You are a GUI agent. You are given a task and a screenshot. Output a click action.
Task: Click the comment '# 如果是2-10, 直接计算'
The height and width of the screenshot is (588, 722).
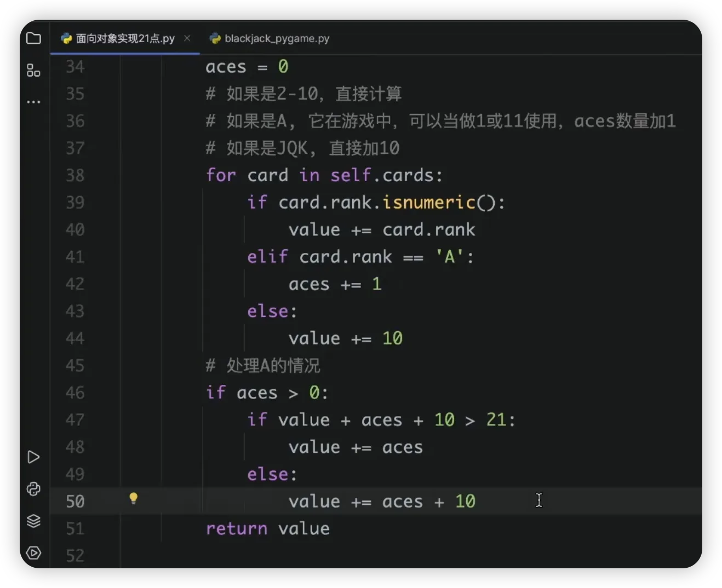(x=303, y=94)
